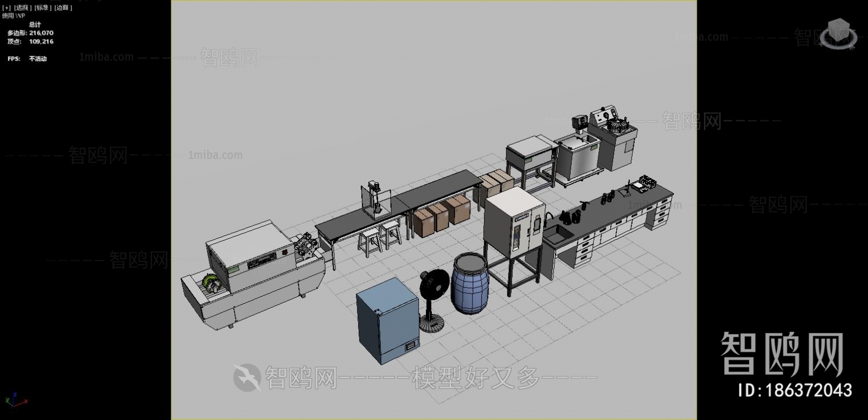This screenshot has width=868, height=420.
Task: Open the [边面] edged faces shading menu
Action: tap(63, 8)
